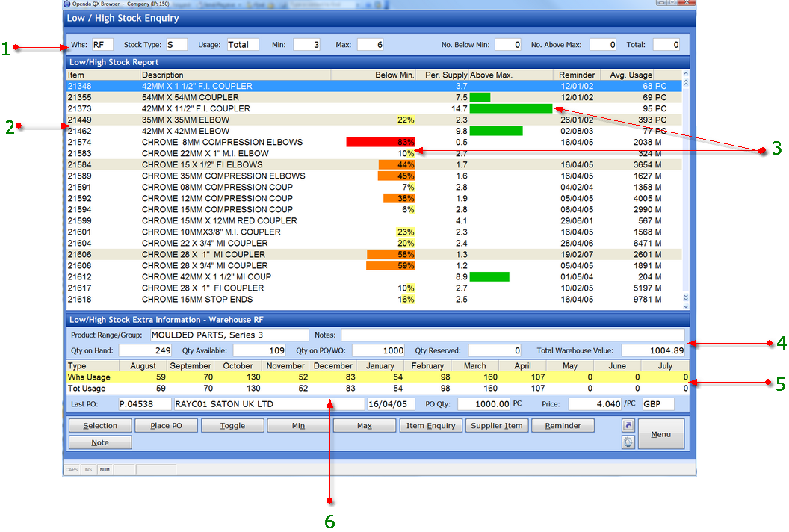Click the list single down-arrow scroll button
Image resolution: width=789 pixels, height=532 pixels.
[685, 306]
